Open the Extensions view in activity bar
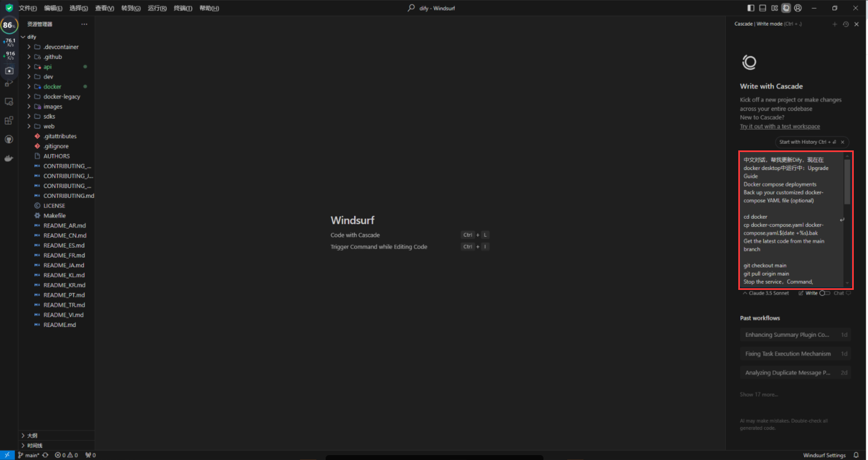The width and height of the screenshot is (868, 460). pos(9,120)
